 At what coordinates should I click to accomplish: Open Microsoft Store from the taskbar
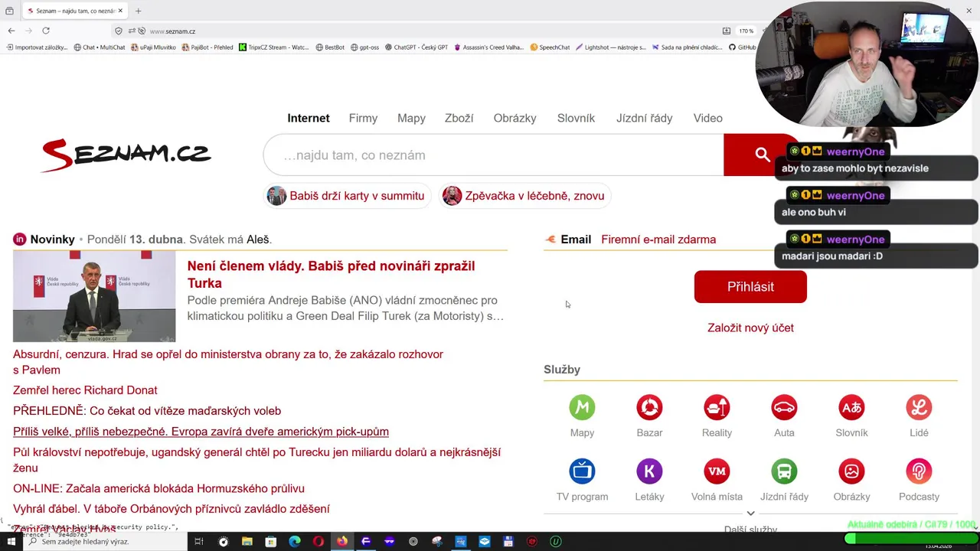pos(270,542)
